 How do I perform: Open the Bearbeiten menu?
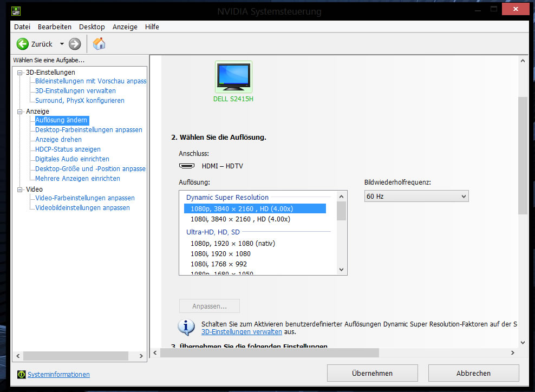coord(55,27)
